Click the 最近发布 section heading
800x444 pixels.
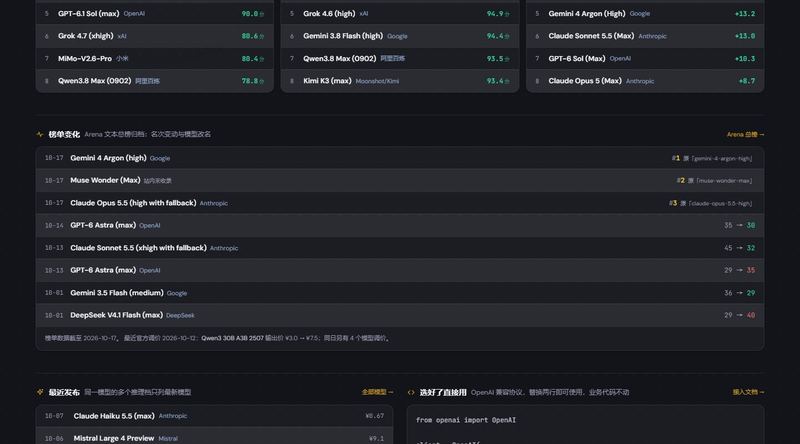click(x=64, y=392)
